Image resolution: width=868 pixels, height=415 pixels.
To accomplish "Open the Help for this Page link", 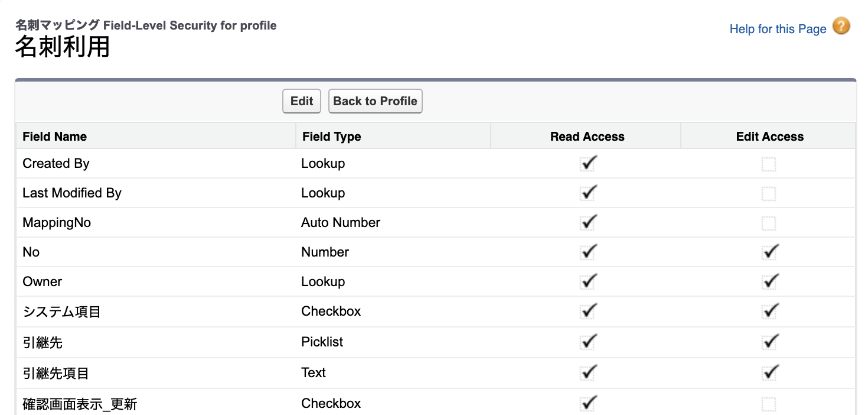I will coord(778,29).
